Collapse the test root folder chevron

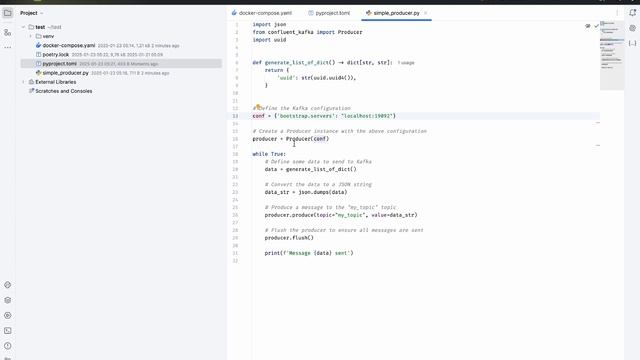23,27
